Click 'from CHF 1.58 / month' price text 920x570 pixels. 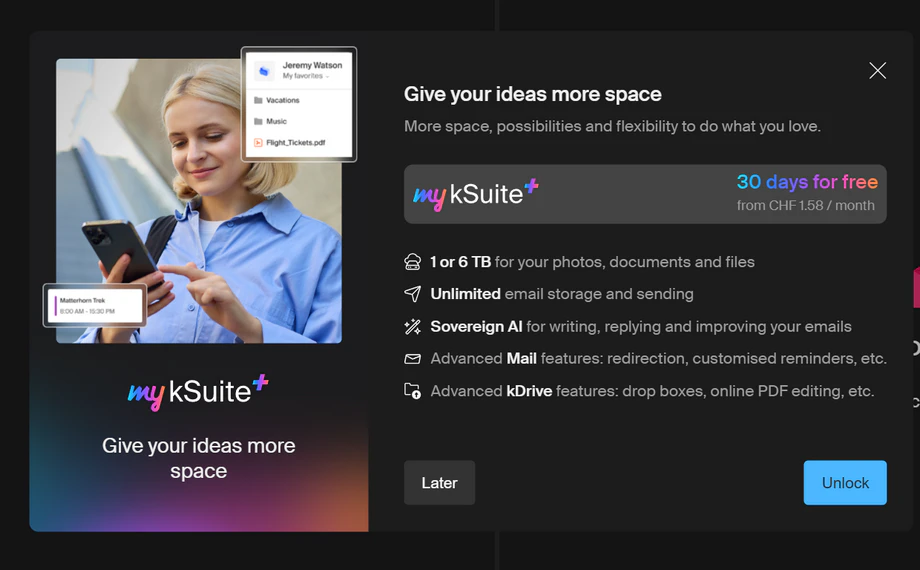click(x=806, y=205)
